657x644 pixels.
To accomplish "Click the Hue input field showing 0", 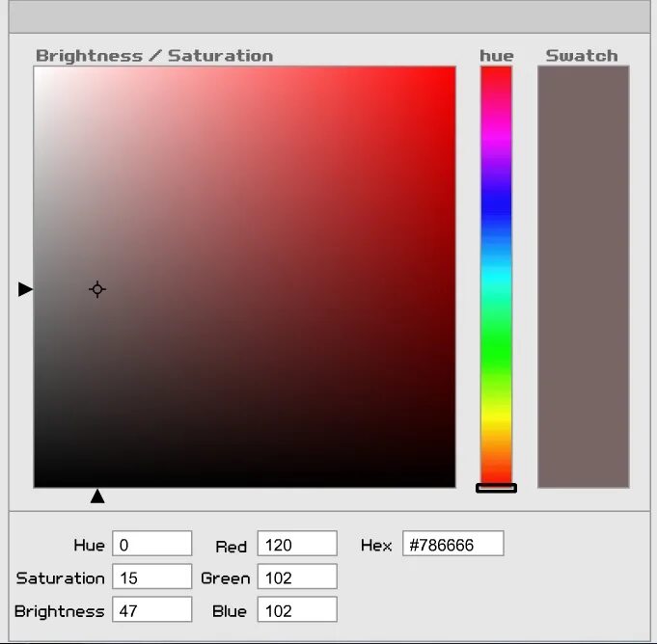I will pos(152,544).
